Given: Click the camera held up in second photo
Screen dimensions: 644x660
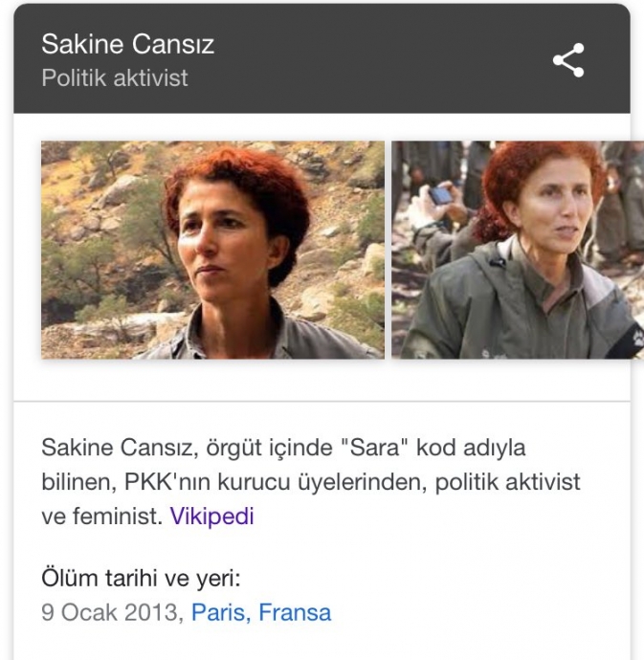Looking at the screenshot, I should click(x=440, y=195).
